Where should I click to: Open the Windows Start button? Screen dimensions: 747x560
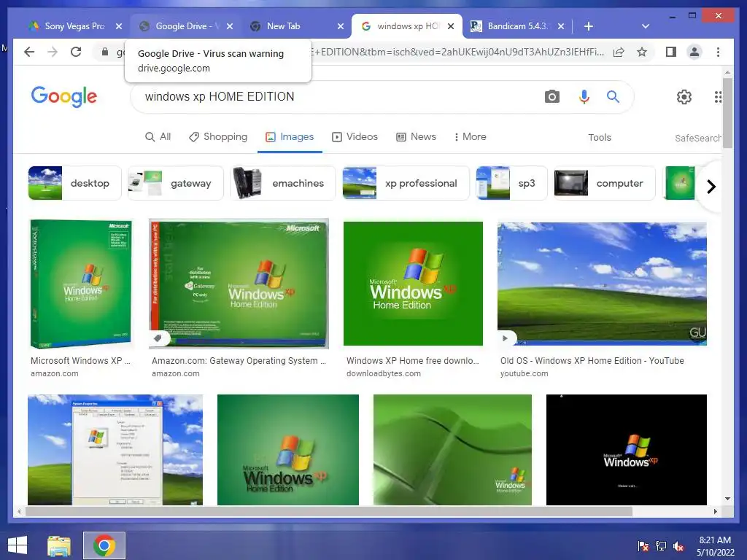(x=18, y=545)
